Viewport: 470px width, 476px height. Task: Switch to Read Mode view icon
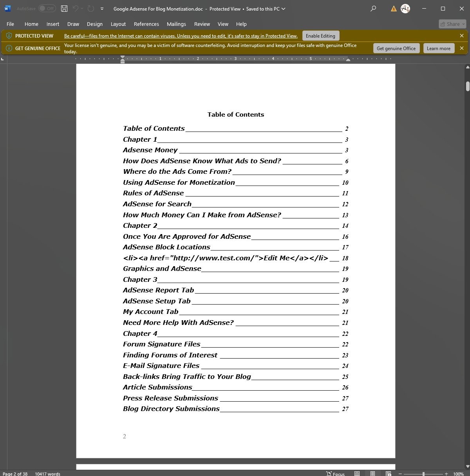pyautogui.click(x=357, y=474)
